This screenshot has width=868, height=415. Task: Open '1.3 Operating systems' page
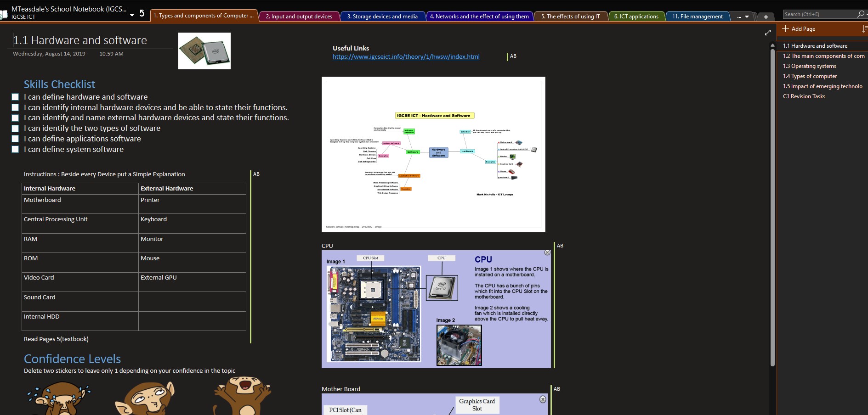coord(809,66)
